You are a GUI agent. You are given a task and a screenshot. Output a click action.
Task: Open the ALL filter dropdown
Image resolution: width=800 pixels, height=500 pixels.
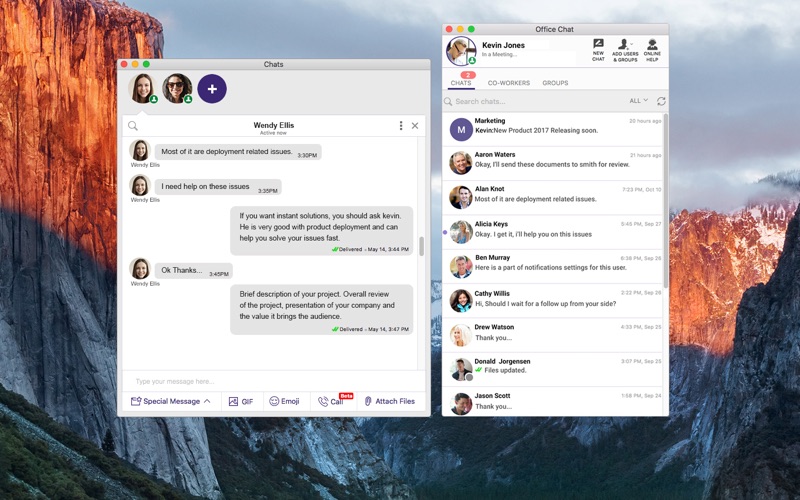pyautogui.click(x=638, y=101)
